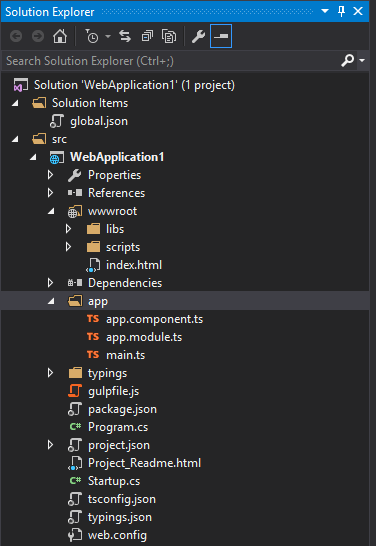Click the Pending Changes Filter clock icon
This screenshot has height=546, width=376.
point(91,36)
